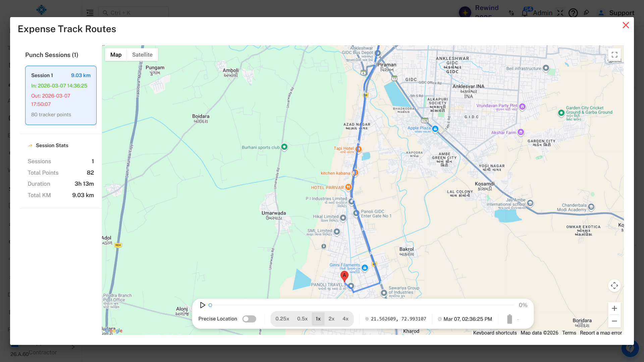Click the Google logo on map
This screenshot has width=644, height=362.
pos(114,330)
